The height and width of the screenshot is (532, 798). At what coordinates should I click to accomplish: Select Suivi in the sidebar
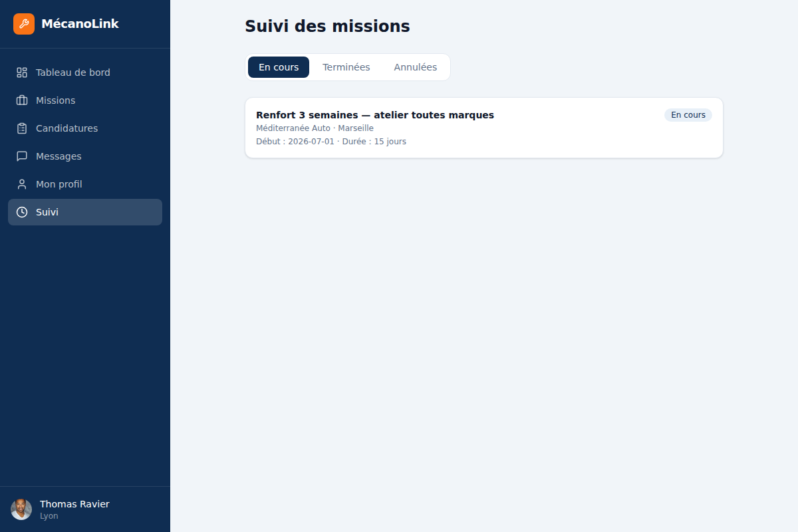pos(85,212)
